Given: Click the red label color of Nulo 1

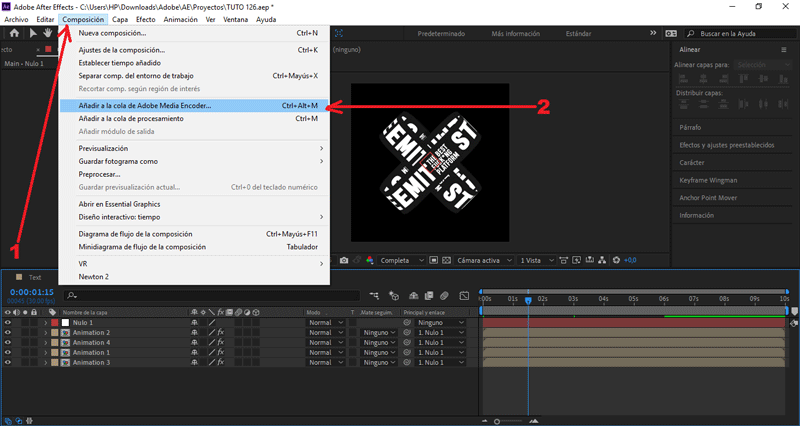Looking at the screenshot, I should click(x=55, y=323).
